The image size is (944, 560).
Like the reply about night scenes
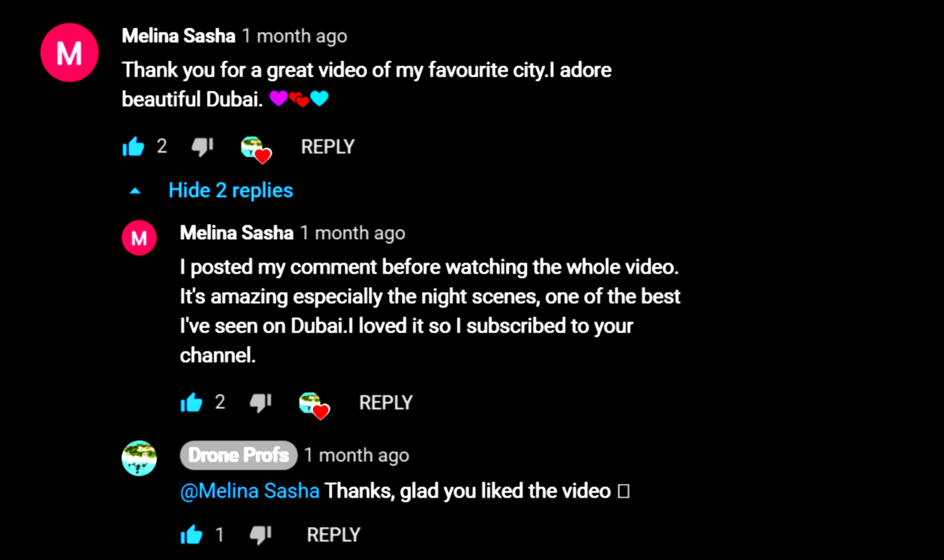tap(191, 403)
